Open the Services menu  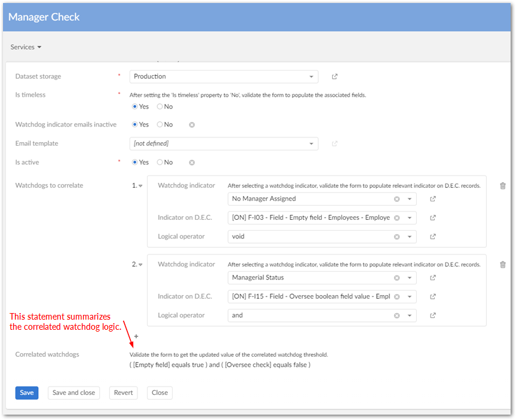(26, 47)
